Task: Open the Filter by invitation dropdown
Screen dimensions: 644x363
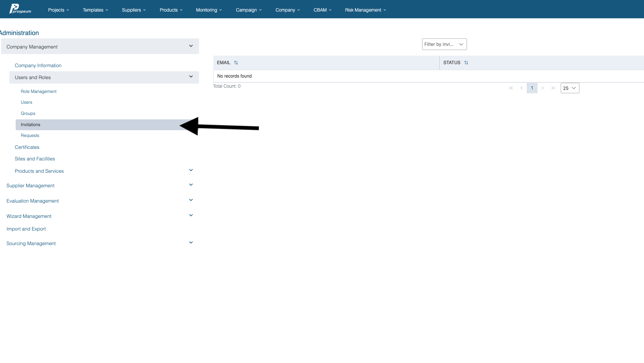Action: pyautogui.click(x=445, y=44)
